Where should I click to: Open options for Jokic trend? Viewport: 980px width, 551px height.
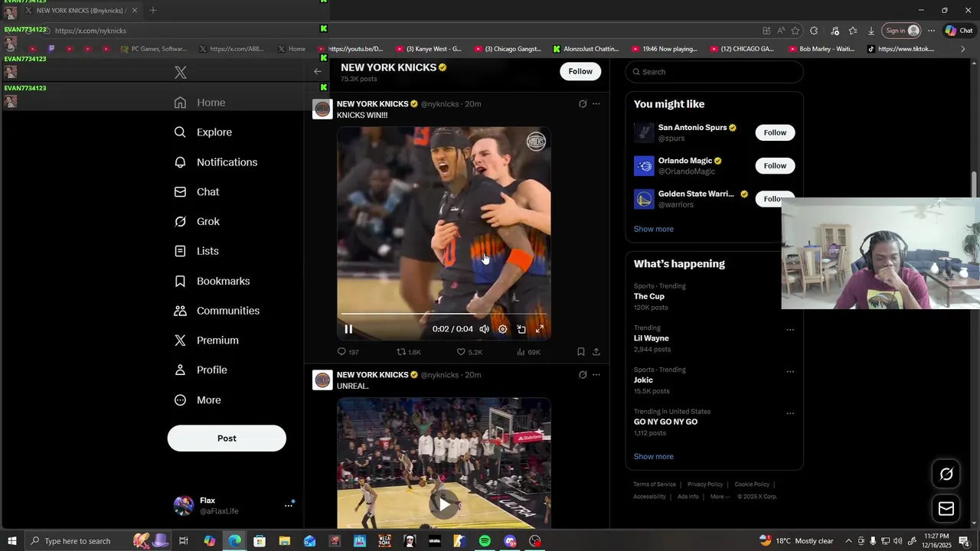pos(790,372)
